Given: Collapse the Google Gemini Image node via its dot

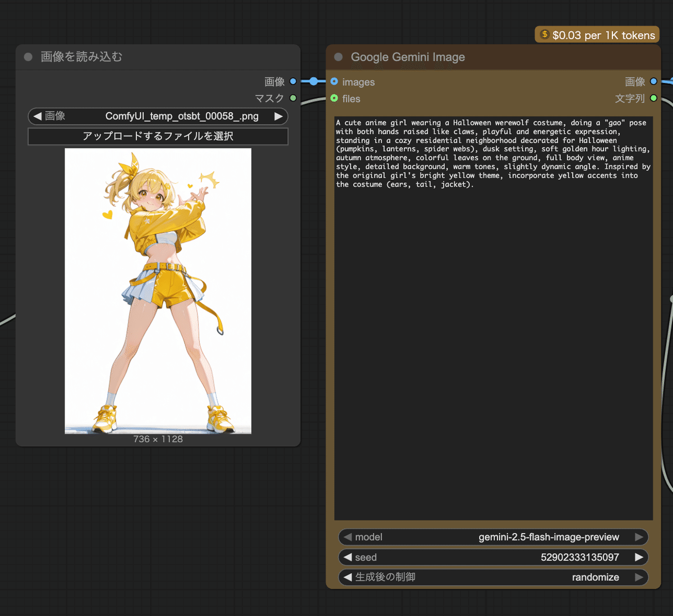Looking at the screenshot, I should tap(338, 57).
